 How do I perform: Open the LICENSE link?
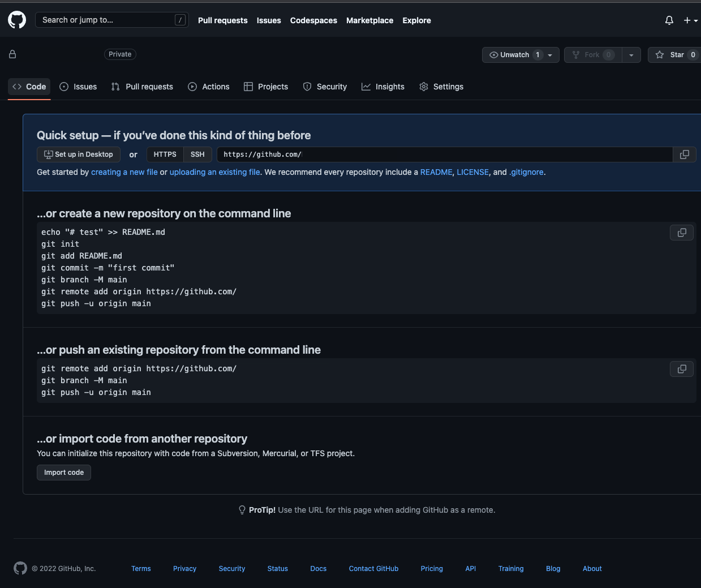[473, 172]
